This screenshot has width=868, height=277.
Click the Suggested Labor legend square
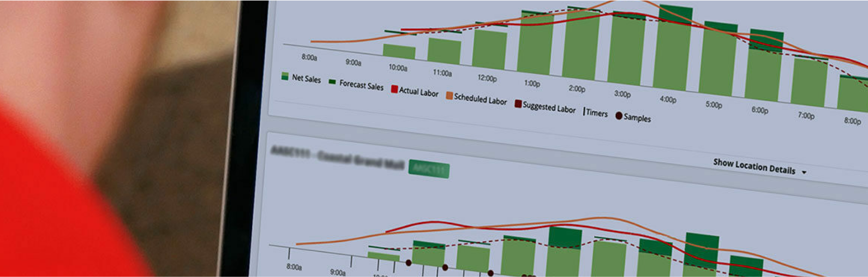point(518,104)
